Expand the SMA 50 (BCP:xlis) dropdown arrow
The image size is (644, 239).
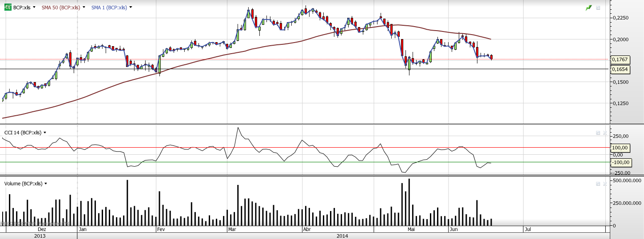[x=84, y=8]
